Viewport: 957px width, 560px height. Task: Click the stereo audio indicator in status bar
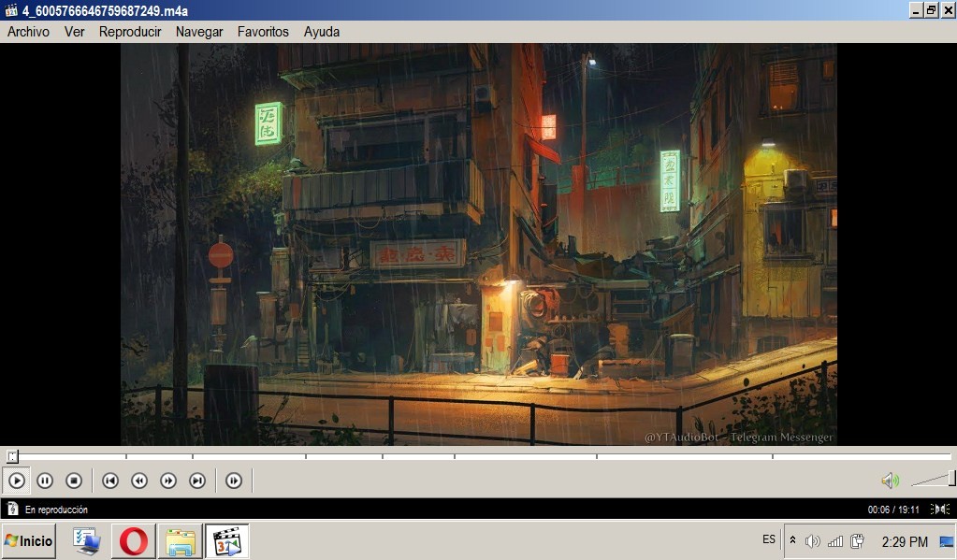940,509
